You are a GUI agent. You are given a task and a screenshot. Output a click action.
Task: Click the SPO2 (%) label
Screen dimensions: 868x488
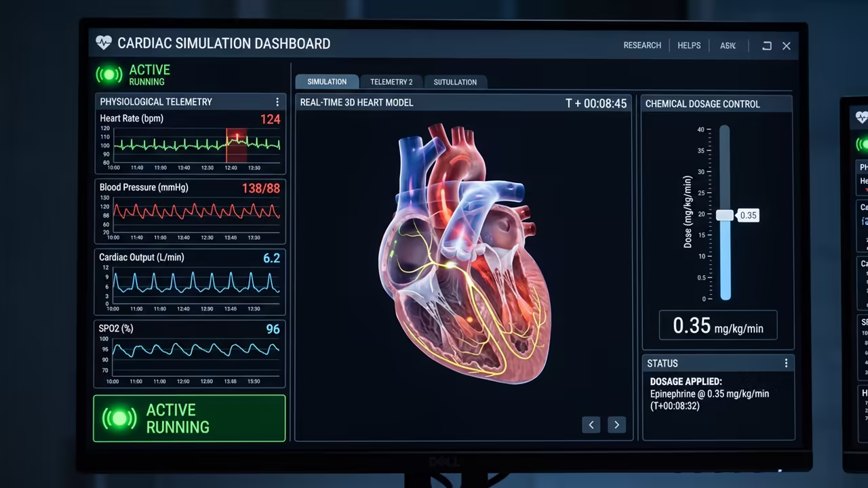click(116, 328)
